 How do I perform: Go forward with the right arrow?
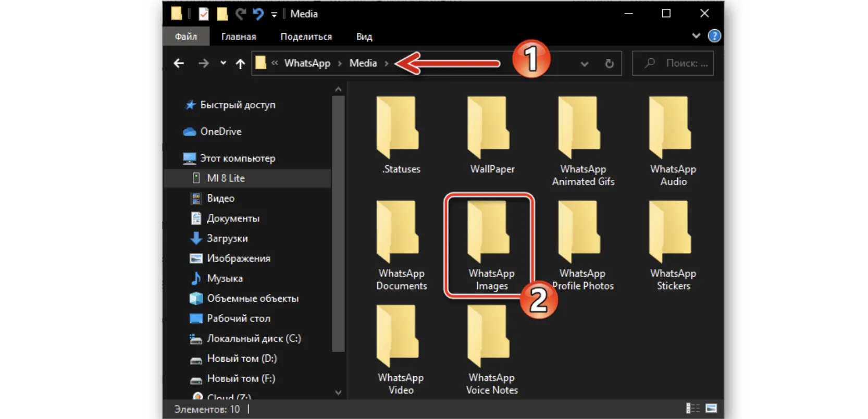(x=203, y=64)
